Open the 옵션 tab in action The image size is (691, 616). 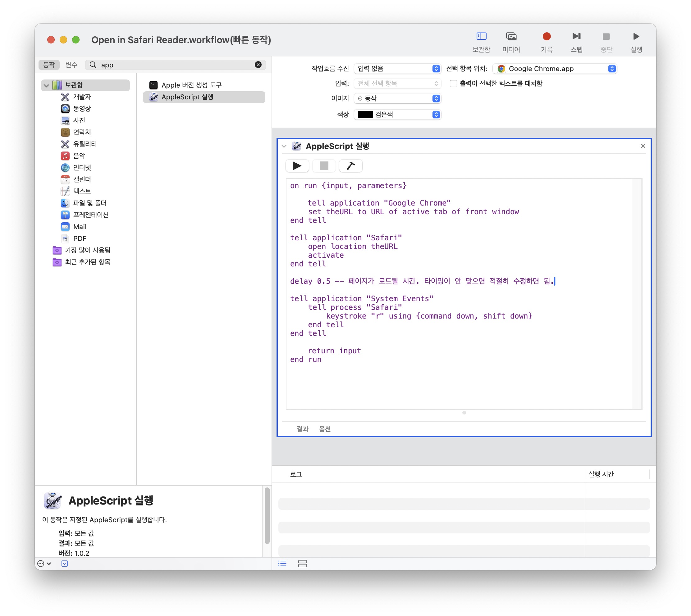(x=324, y=429)
